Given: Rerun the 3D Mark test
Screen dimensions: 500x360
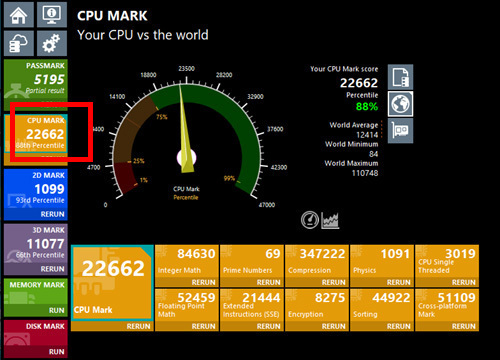Looking at the screenshot, I should tap(52, 269).
